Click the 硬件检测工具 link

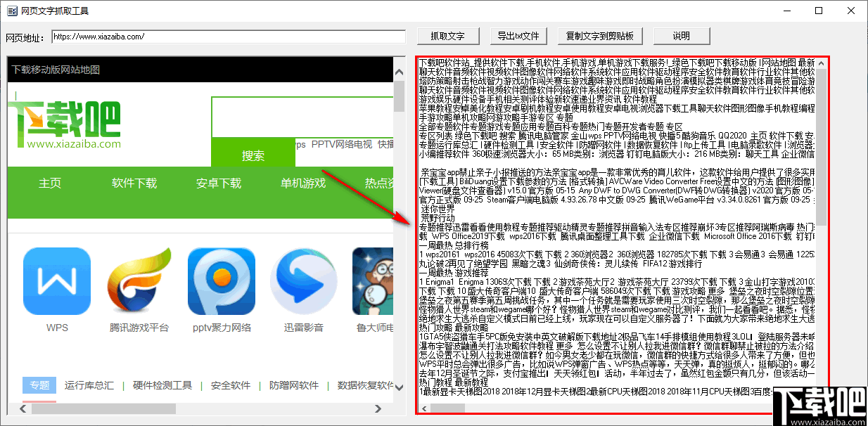click(x=162, y=385)
